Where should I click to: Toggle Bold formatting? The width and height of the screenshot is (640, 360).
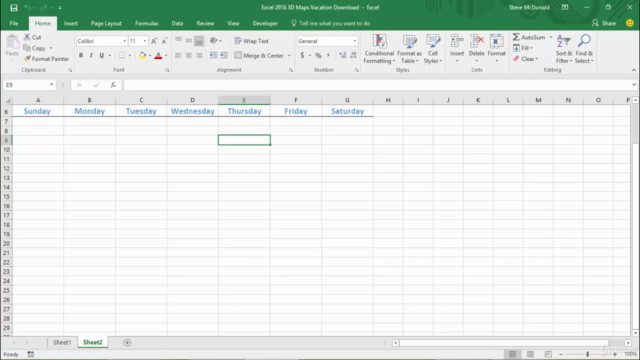pos(81,55)
